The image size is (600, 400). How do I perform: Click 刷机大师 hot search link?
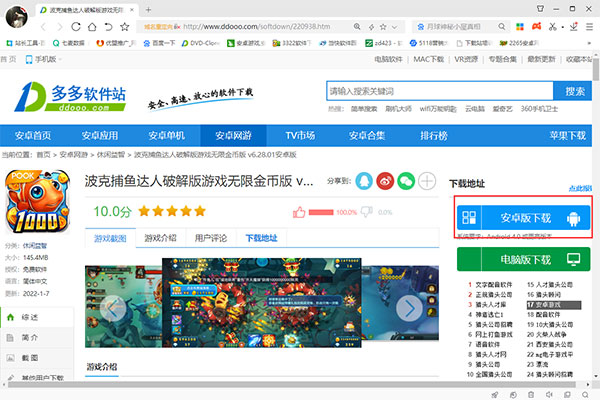398,109
